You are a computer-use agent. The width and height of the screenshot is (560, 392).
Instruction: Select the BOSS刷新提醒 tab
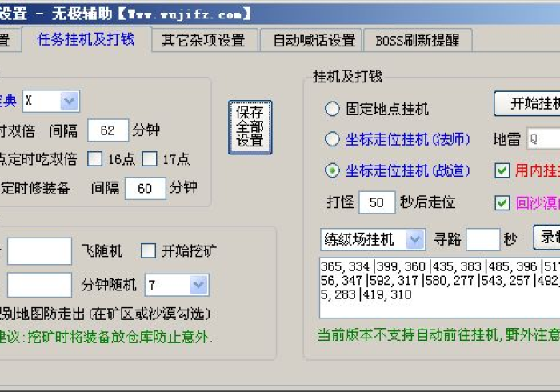coord(418,40)
